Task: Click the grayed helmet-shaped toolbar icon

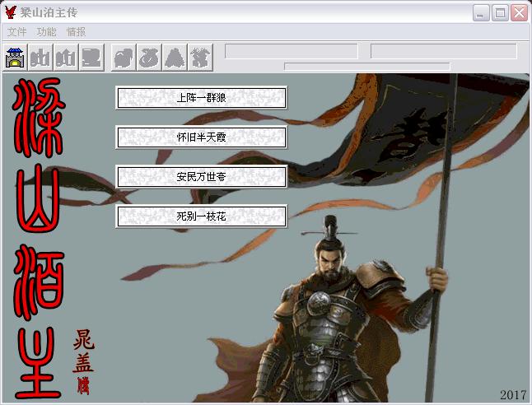Action: tap(124, 58)
